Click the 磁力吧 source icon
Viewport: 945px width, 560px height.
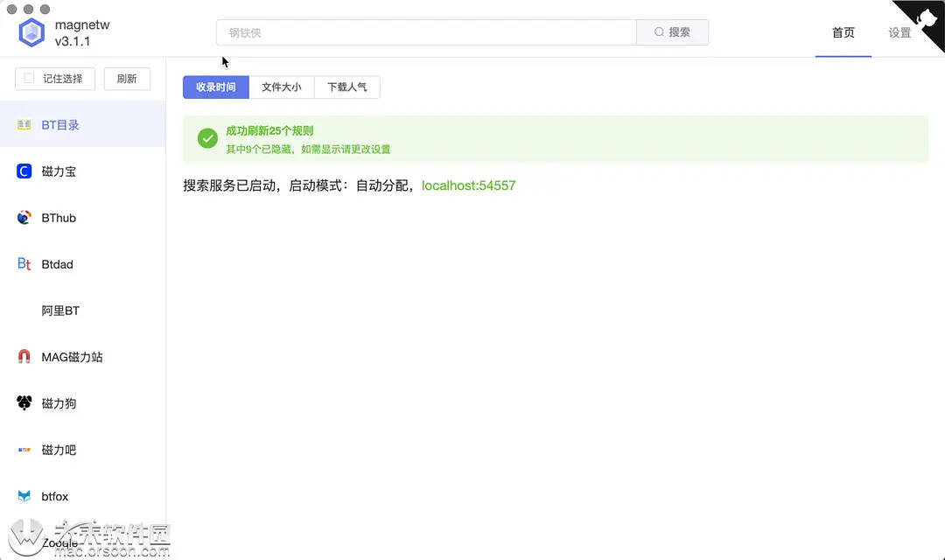click(x=24, y=449)
